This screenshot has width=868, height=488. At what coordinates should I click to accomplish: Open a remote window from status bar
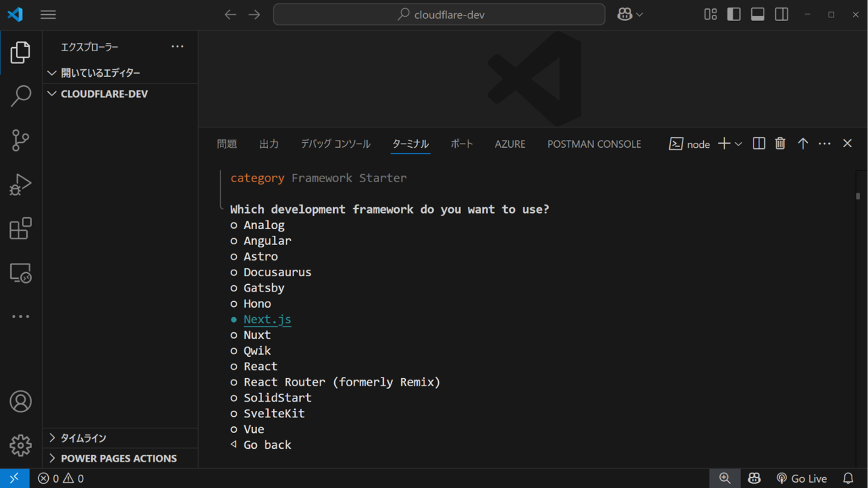pos(14,478)
